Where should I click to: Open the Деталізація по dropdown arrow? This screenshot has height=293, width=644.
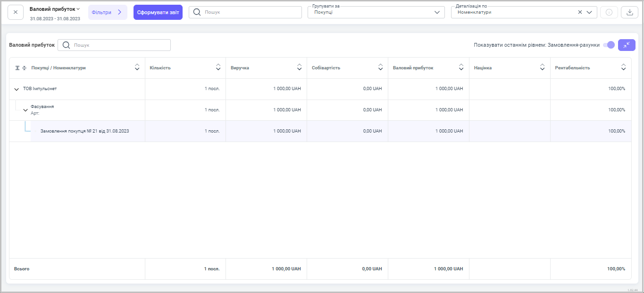point(589,12)
